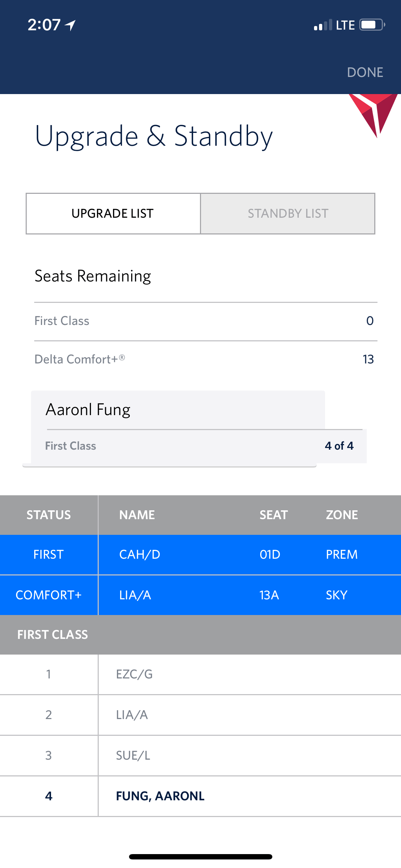Tap the Delta Comfort+ seats remaining row
Screen dimensions: 401x868
coord(205,359)
